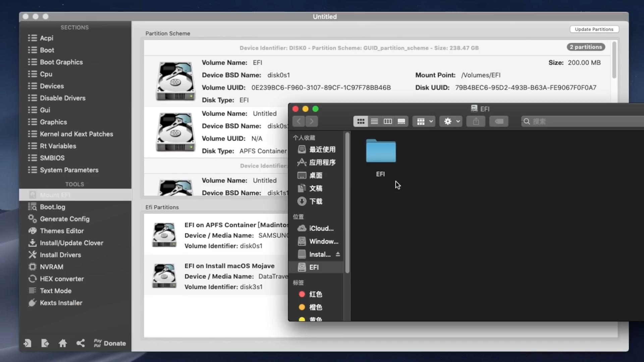
Task: Select the orange tag in Finder sidebar
Action: tap(315, 307)
